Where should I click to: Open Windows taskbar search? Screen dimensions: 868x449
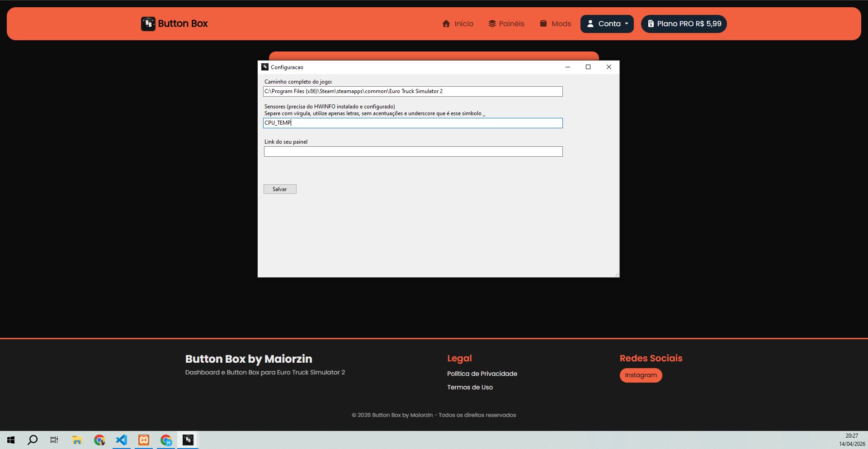(x=33, y=440)
